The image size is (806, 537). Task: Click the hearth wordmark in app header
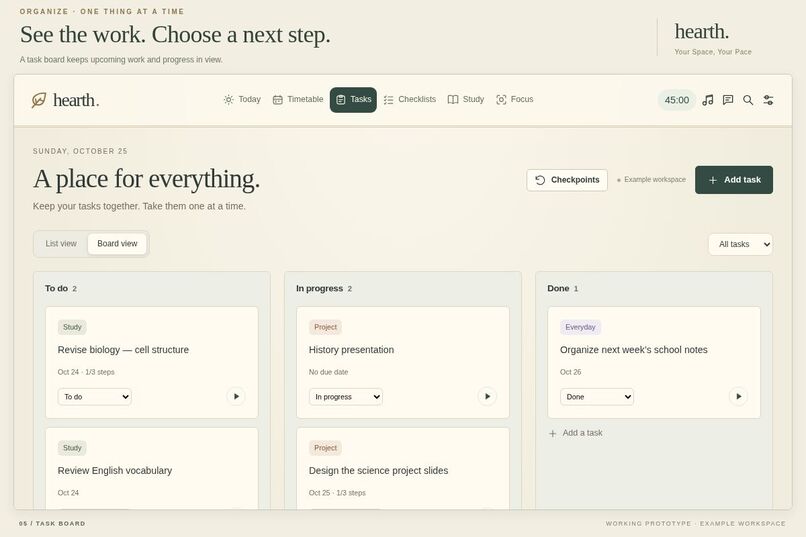point(76,100)
